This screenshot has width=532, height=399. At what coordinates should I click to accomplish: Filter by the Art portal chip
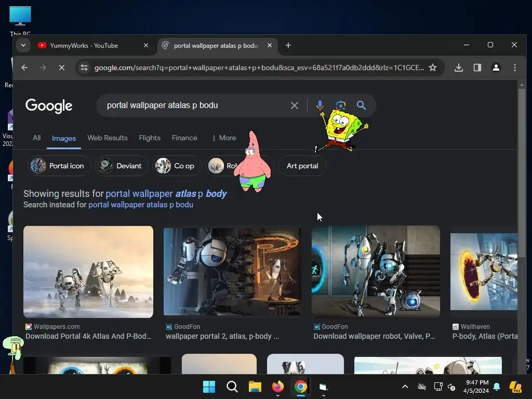[x=302, y=166]
